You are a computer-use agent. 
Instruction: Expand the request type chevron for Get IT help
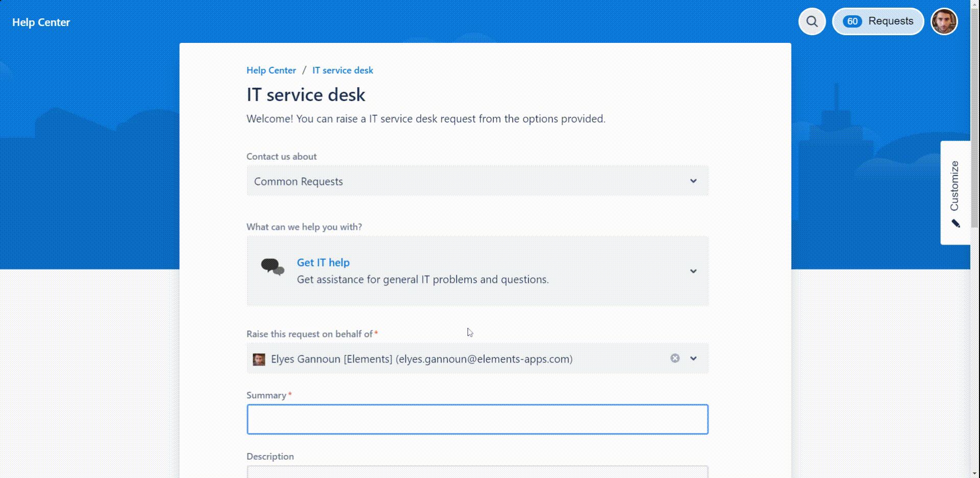click(693, 271)
